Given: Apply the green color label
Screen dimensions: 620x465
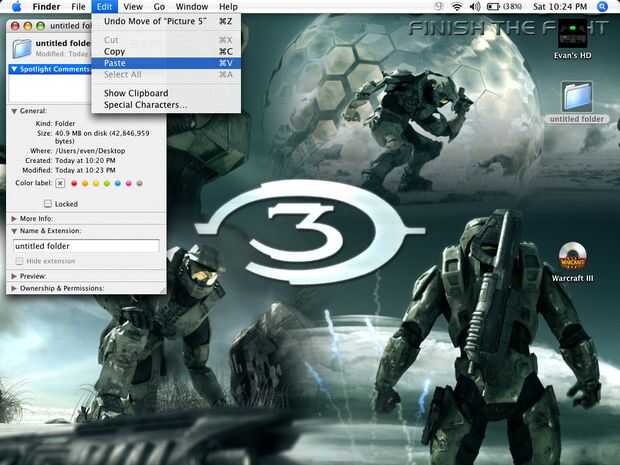Looking at the screenshot, I should (107, 183).
